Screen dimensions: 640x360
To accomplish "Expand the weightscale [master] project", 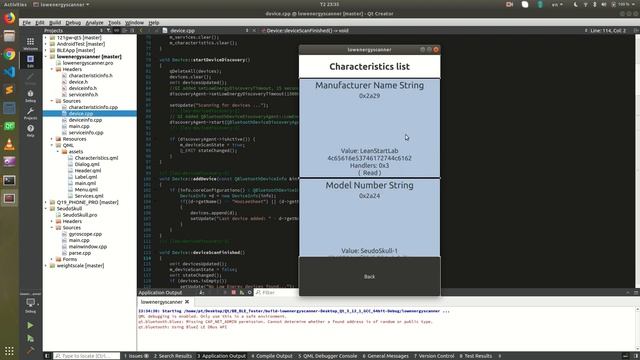I will pos(46,265).
